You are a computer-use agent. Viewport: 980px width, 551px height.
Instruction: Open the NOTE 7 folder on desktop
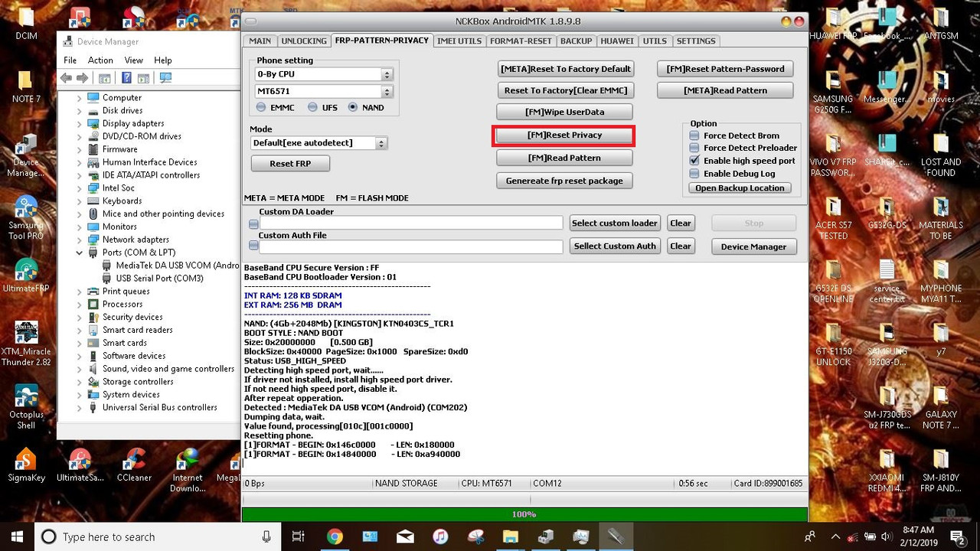pos(26,86)
